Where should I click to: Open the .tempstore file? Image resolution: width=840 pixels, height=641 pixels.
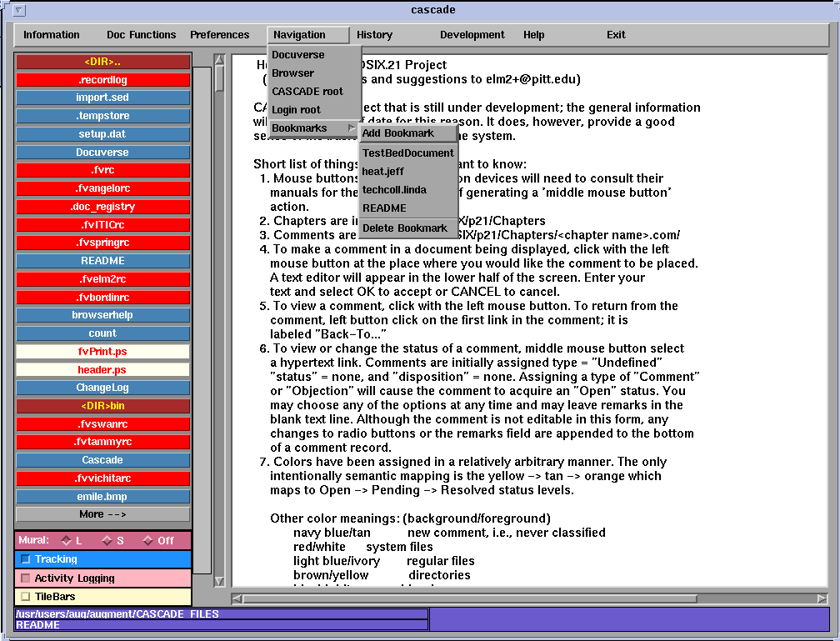pos(102,116)
